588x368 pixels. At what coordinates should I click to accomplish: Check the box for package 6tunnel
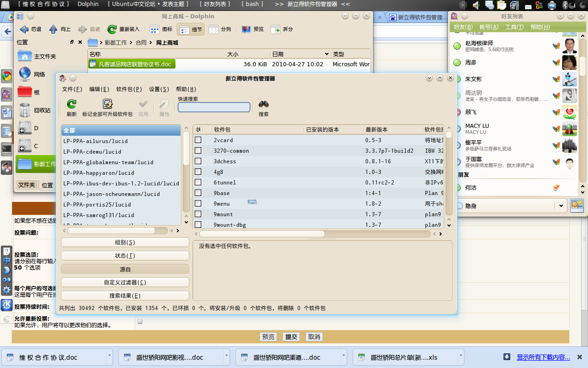coord(198,182)
